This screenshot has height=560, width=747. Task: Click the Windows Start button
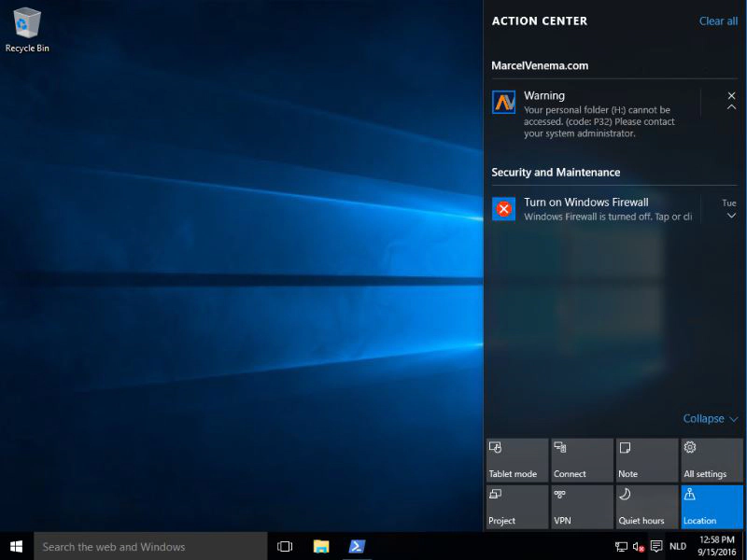coord(16,546)
